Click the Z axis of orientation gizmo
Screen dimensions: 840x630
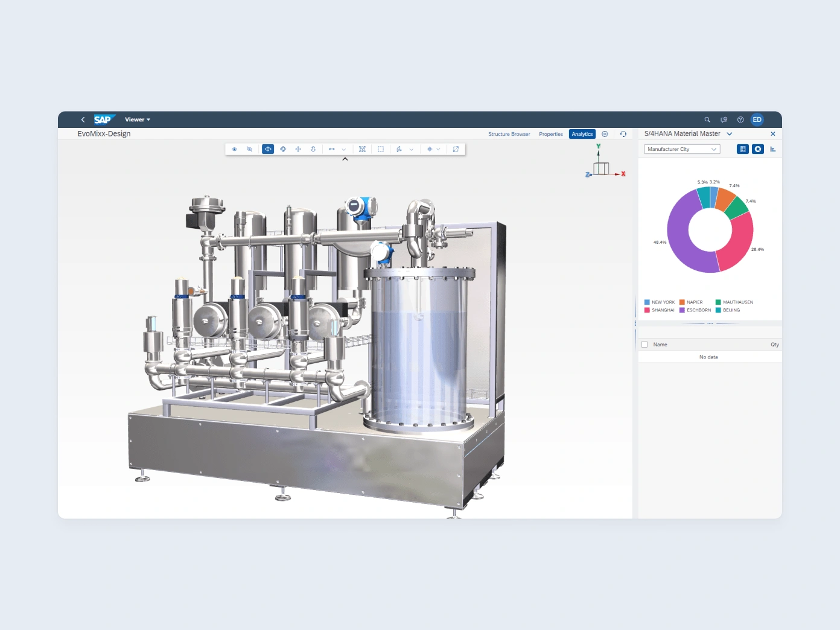click(x=588, y=174)
